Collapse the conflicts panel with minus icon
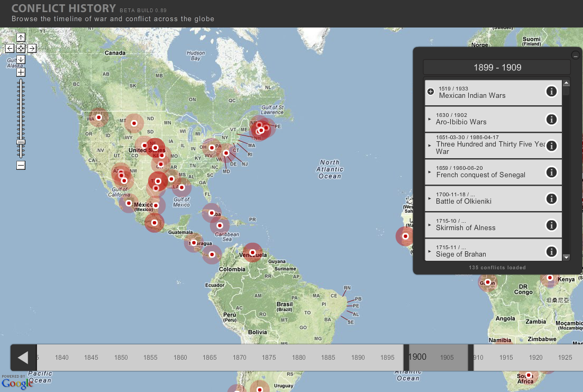Screen dimensions: 583x392 (x=575, y=56)
